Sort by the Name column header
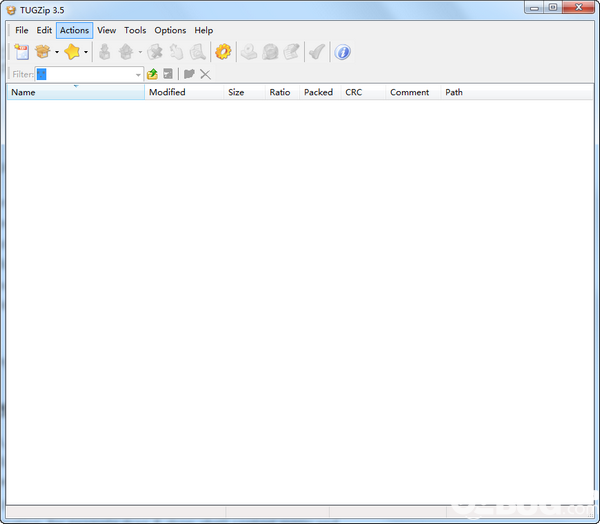The image size is (600, 524). 75,92
